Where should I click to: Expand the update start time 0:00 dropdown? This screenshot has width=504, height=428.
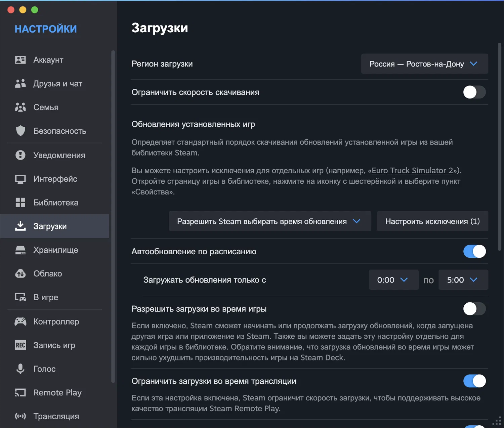point(393,280)
